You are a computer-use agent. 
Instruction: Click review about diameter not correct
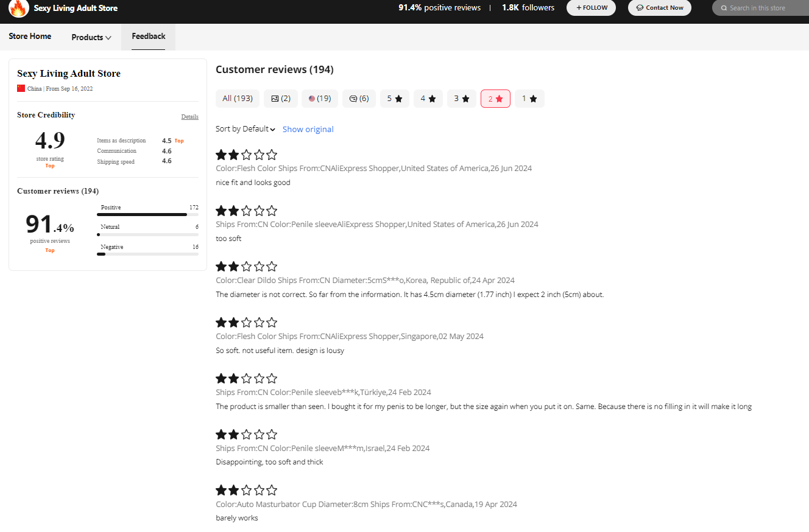click(x=409, y=295)
